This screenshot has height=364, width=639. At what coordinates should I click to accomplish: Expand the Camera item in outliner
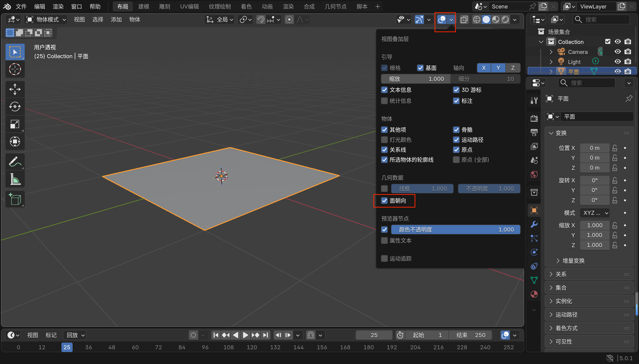coord(551,52)
